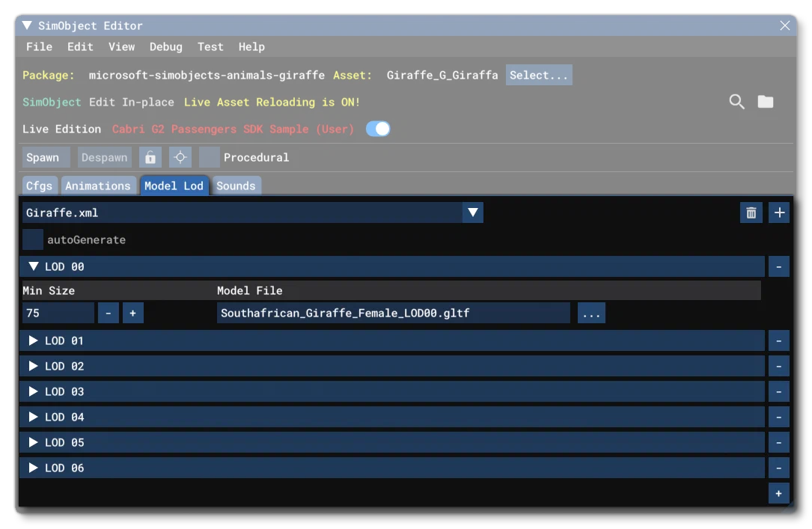Add a new LOD with bottom plus button
This screenshot has height=529, width=812.
pyautogui.click(x=779, y=493)
